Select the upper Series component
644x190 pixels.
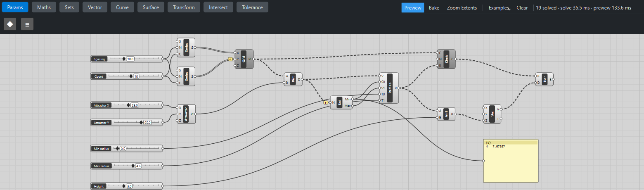click(186, 47)
